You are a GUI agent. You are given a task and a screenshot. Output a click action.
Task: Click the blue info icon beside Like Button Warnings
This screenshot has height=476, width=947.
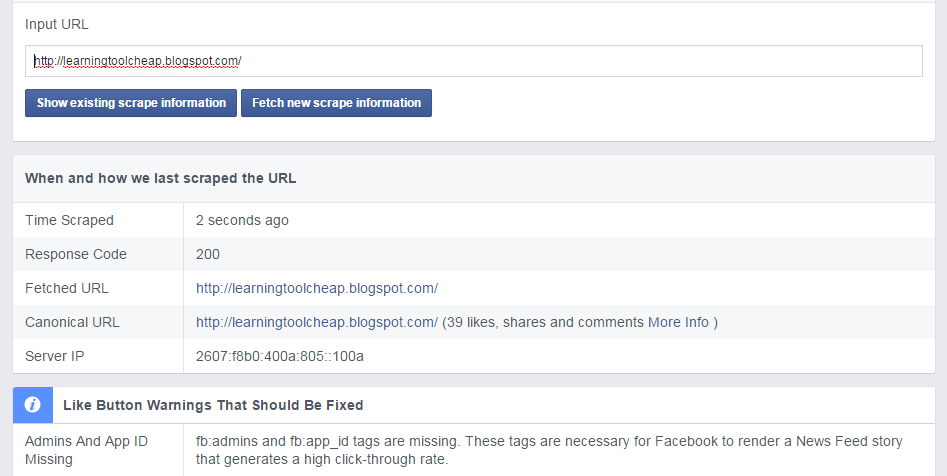point(33,405)
